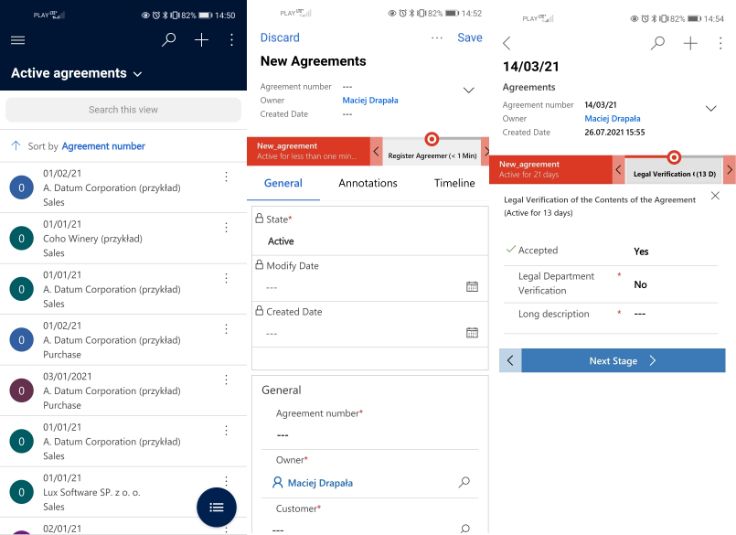Screen dimensions: 736x535
Task: Change sort field Agreement number link
Action: [x=103, y=146]
